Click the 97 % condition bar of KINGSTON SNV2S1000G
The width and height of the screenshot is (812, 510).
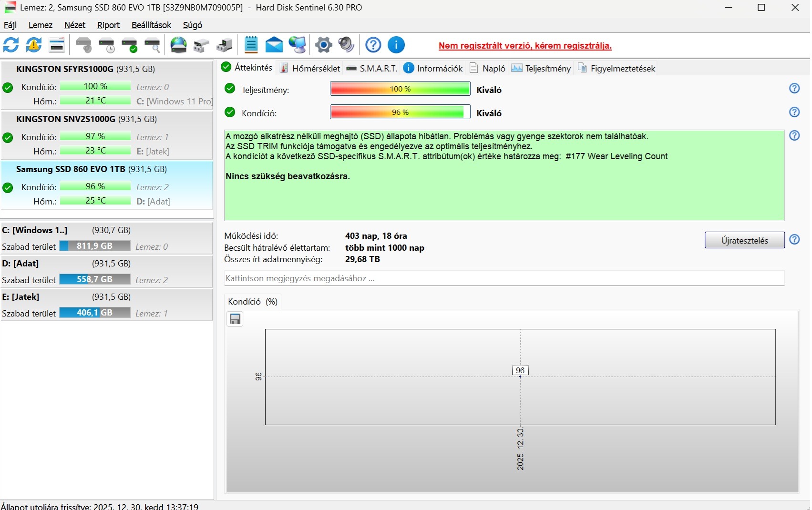tap(95, 136)
